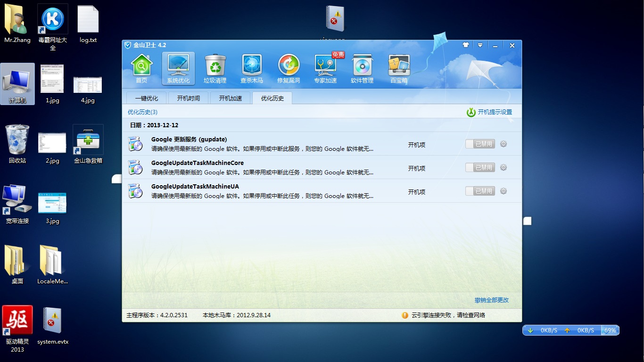Click the 撤销全部更改 link
This screenshot has width=644, height=362.
pos(492,300)
